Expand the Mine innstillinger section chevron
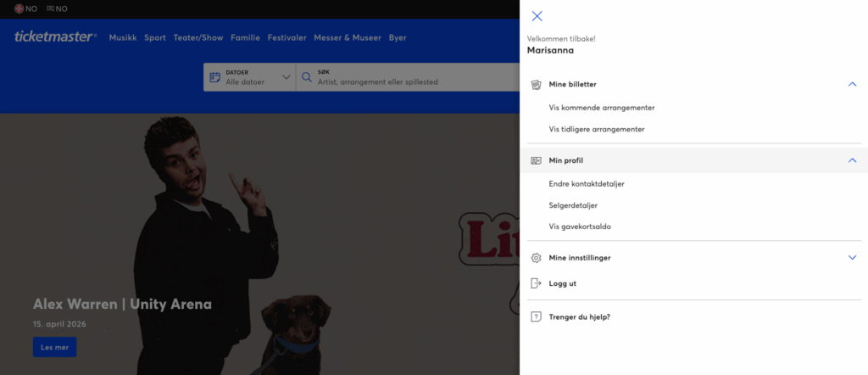 853,258
